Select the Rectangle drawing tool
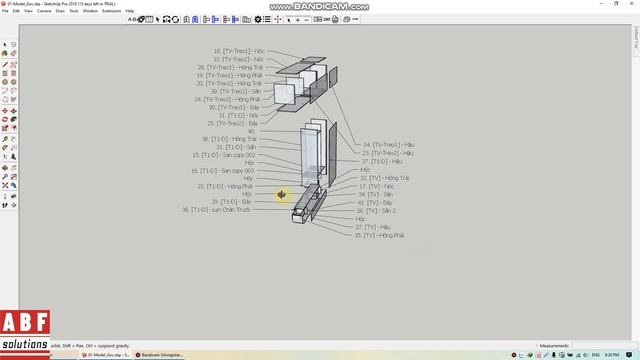Viewport: 640px width, 360px height. 5,73
